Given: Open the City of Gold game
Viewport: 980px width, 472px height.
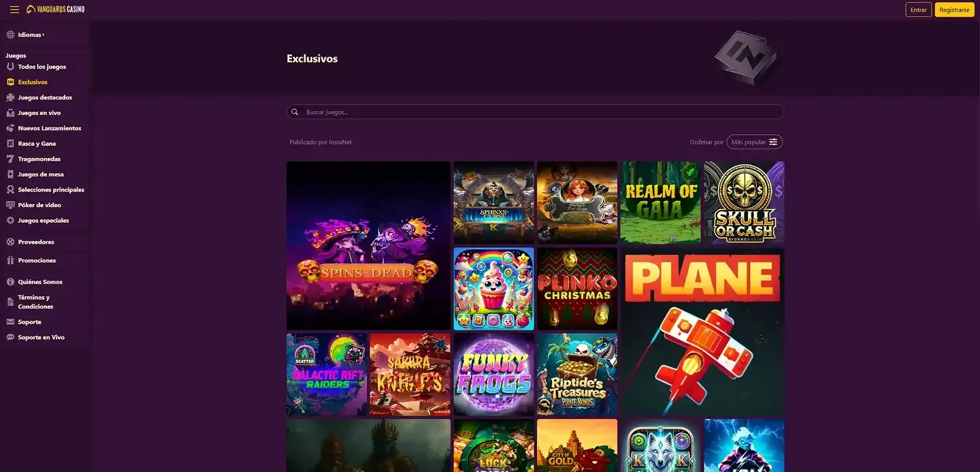Looking at the screenshot, I should click(577, 445).
